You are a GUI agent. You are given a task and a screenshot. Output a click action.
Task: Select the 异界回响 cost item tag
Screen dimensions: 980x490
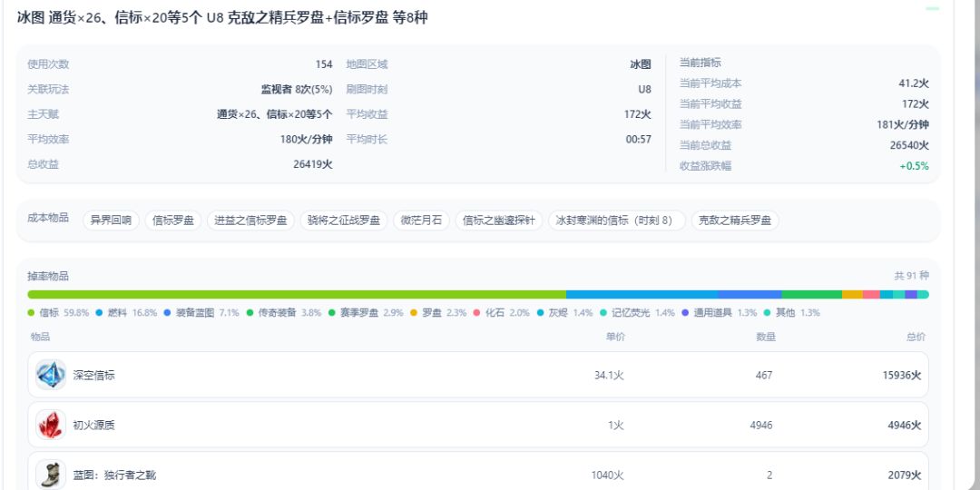pyautogui.click(x=111, y=220)
